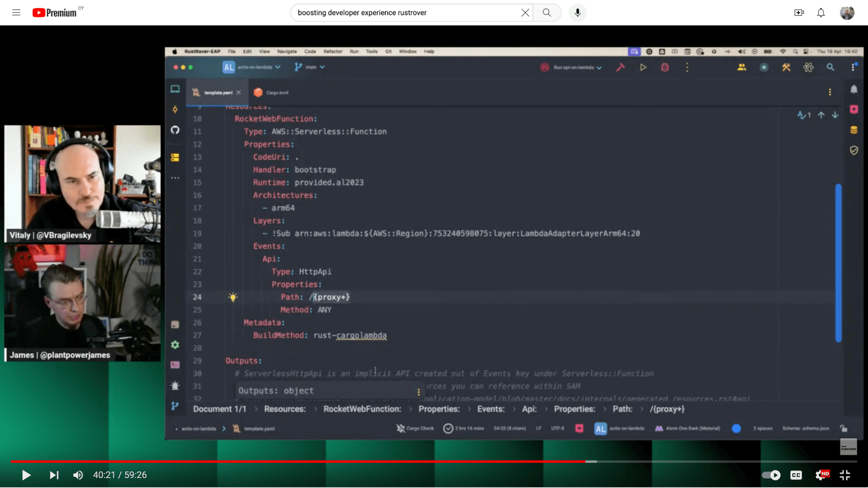Skip to the next video
This screenshot has width=868, height=488.
[x=54, y=475]
